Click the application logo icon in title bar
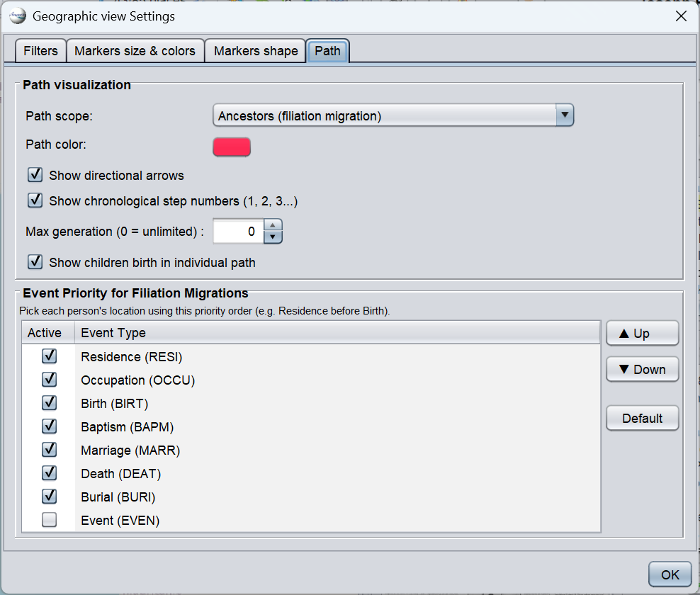 pyautogui.click(x=18, y=16)
